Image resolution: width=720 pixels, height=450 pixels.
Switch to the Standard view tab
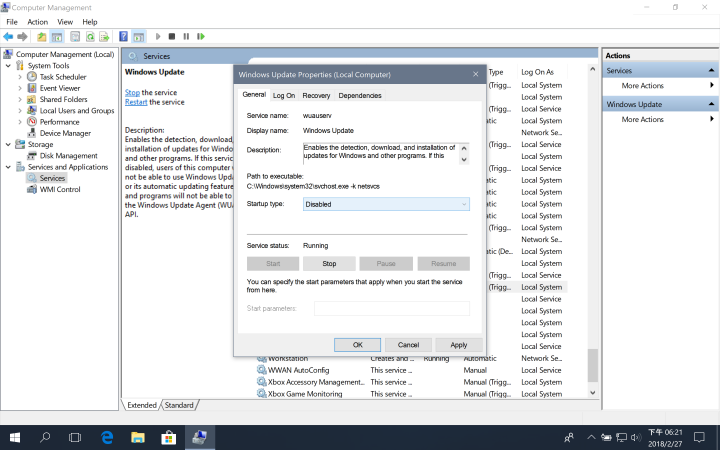coord(179,405)
